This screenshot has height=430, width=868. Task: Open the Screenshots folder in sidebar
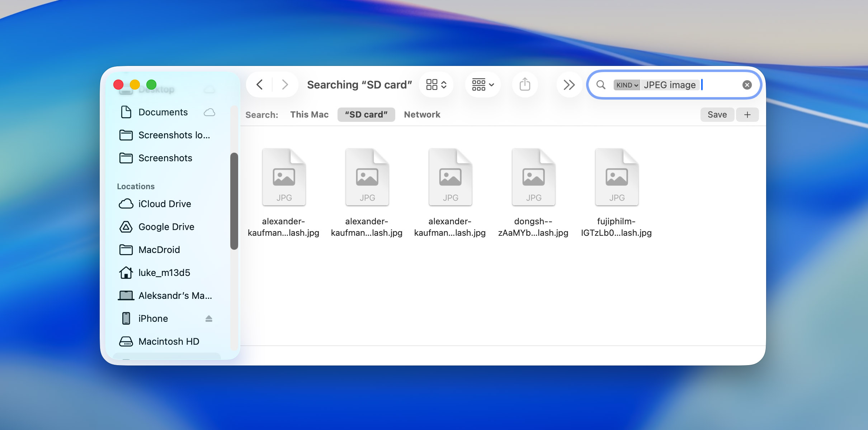pos(167,158)
